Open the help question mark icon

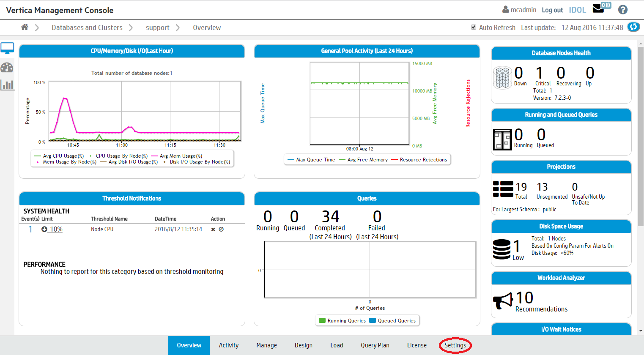622,10
